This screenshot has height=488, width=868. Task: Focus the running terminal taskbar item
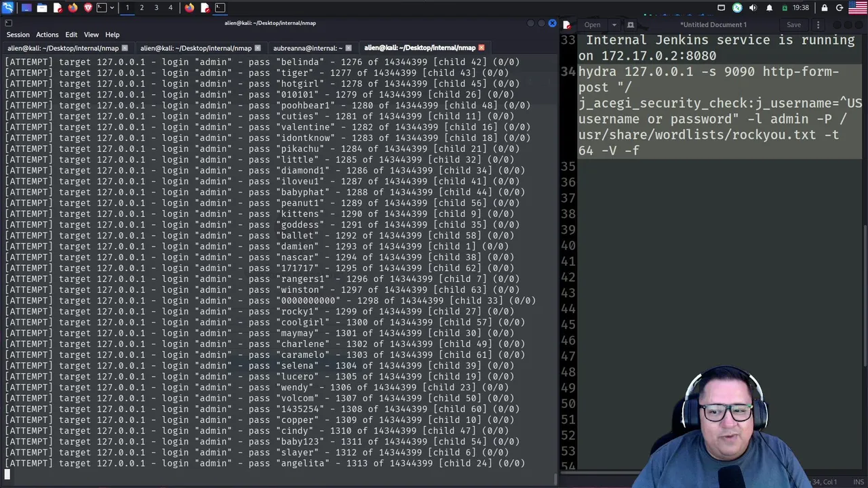pyautogui.click(x=220, y=7)
